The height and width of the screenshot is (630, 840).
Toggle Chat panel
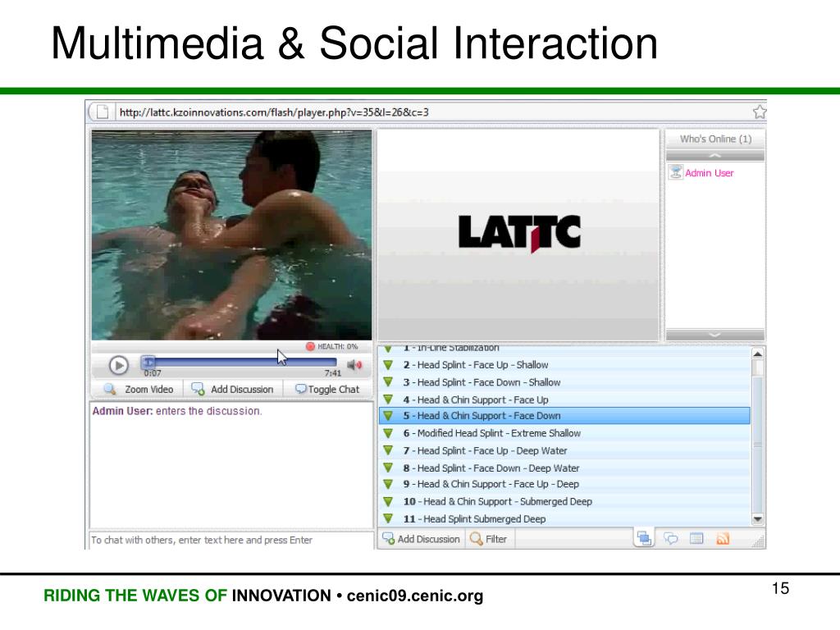[x=327, y=390]
